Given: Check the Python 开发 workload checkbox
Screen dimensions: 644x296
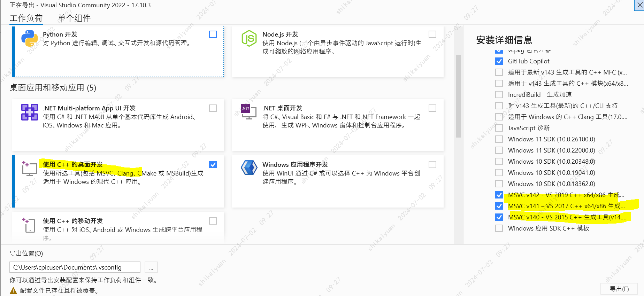Looking at the screenshot, I should coord(213,34).
